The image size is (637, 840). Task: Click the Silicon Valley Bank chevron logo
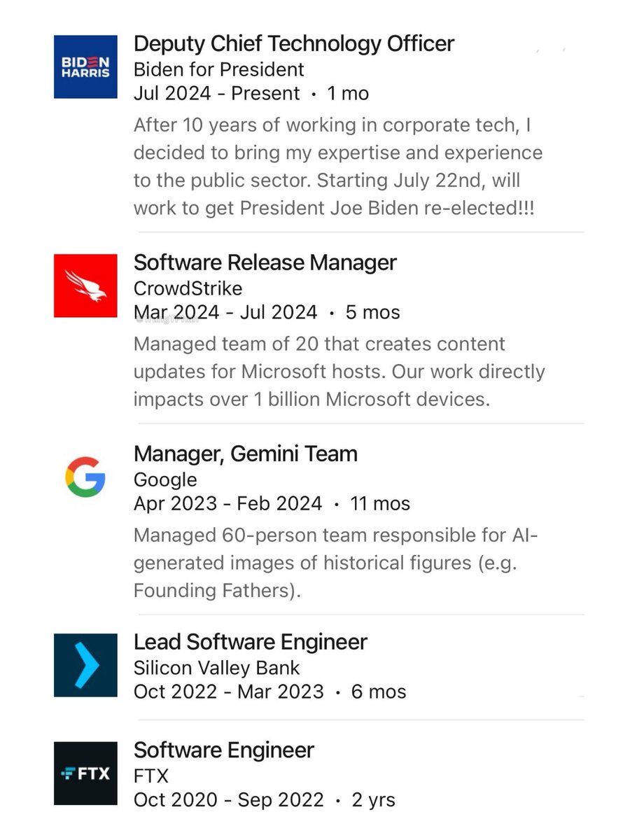[85, 665]
